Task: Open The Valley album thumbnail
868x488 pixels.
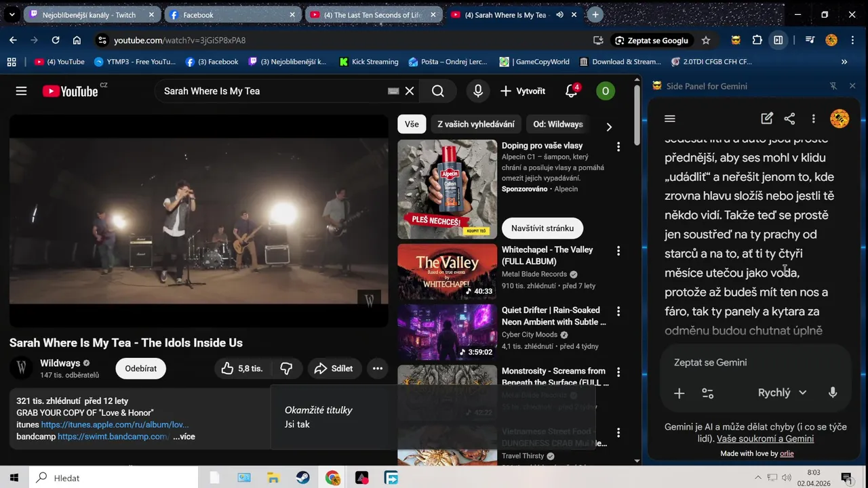Action: (447, 271)
